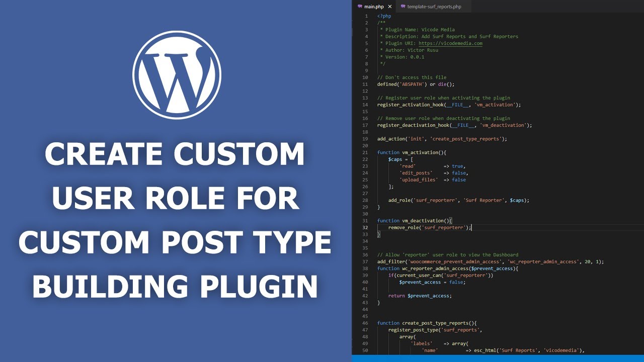Click the register_deactivation_hook code line

[454, 125]
